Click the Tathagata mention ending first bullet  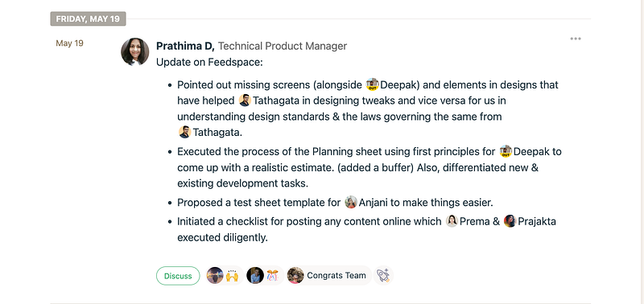[210, 133]
